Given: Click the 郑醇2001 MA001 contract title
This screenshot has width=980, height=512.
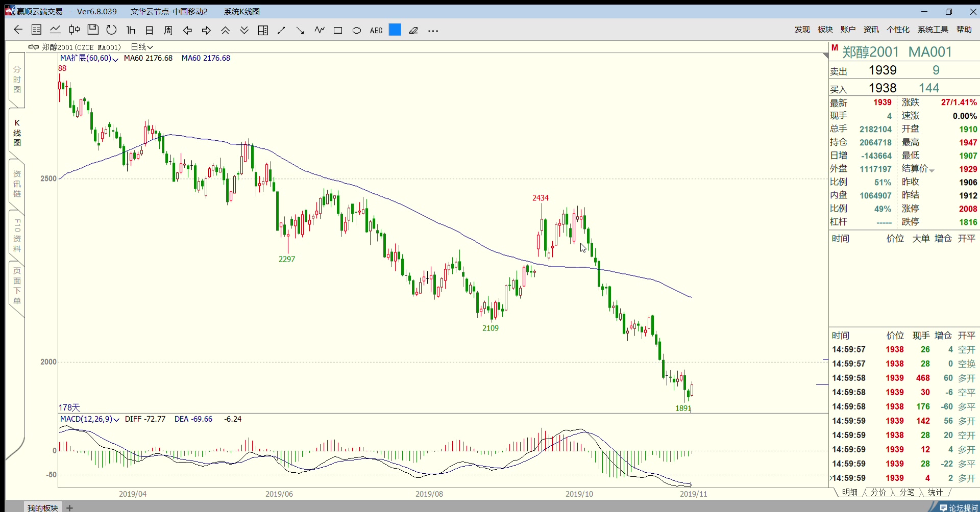Looking at the screenshot, I should pyautogui.click(x=897, y=52).
